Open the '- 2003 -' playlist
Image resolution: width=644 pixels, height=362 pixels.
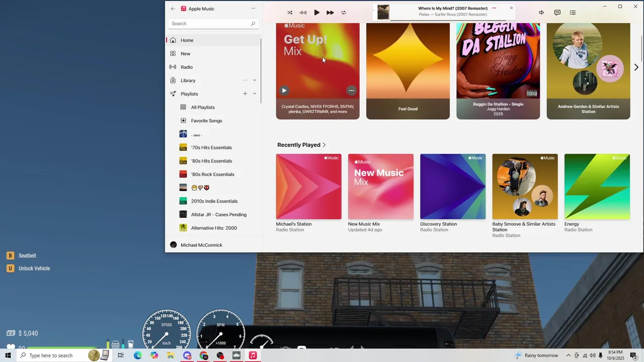[213, 134]
